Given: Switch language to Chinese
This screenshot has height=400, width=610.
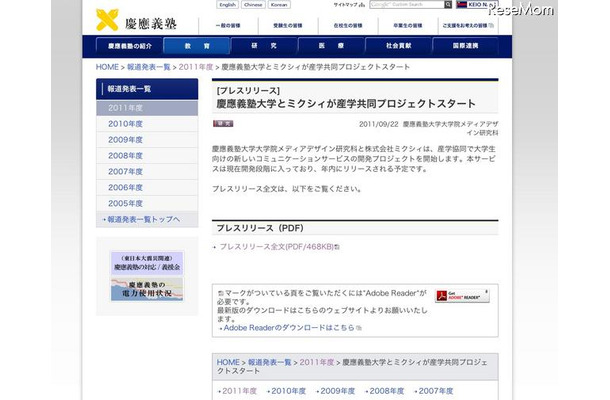Looking at the screenshot, I should coord(253,5).
